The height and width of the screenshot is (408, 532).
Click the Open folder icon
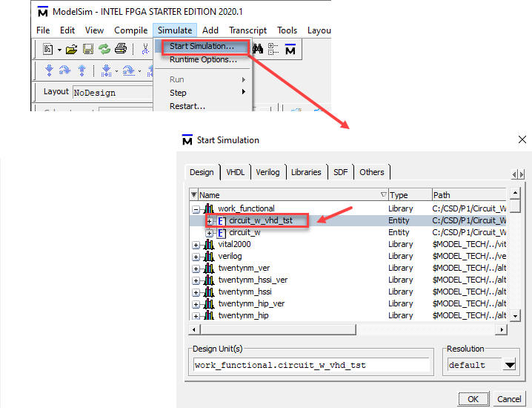[x=71, y=50]
